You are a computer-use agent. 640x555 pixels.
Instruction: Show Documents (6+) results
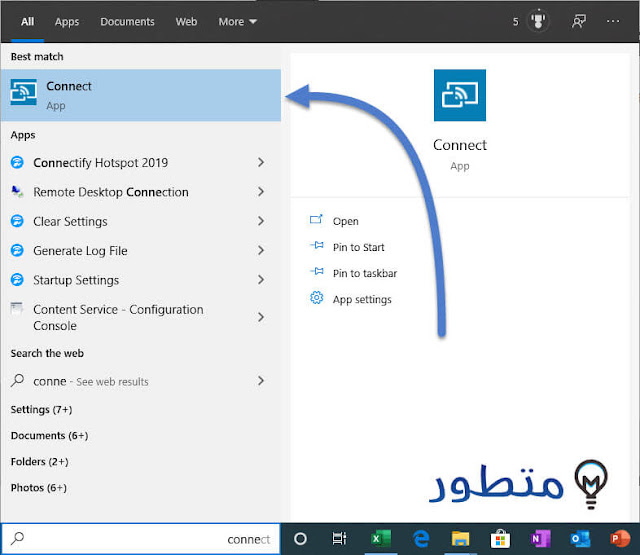[49, 435]
